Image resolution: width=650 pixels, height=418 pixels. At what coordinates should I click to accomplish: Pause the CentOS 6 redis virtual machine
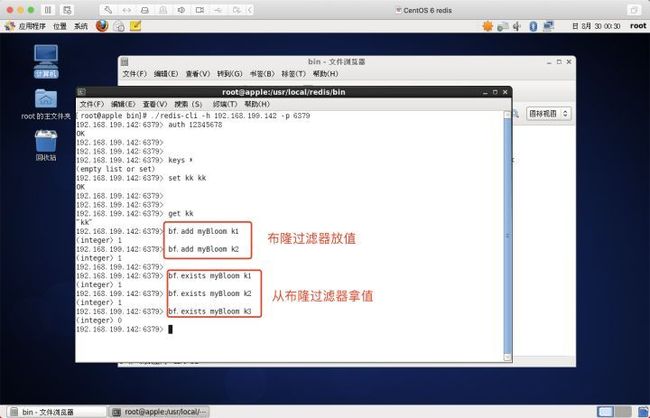(48, 10)
